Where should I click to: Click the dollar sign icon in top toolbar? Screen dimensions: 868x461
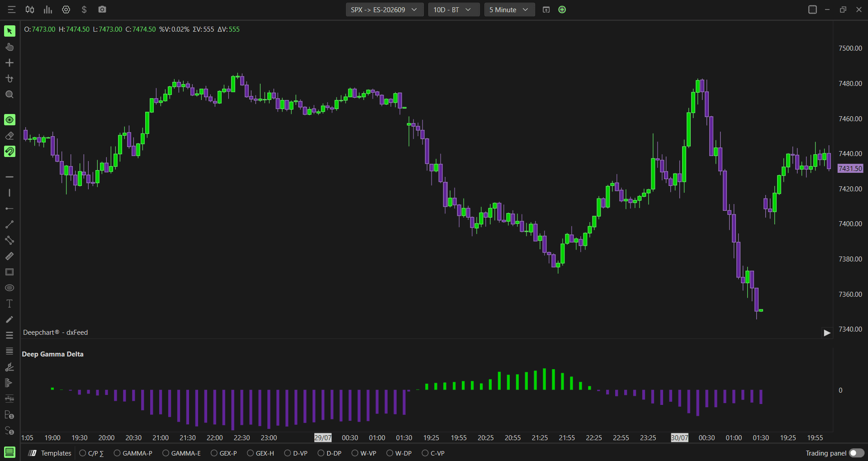pos(84,10)
